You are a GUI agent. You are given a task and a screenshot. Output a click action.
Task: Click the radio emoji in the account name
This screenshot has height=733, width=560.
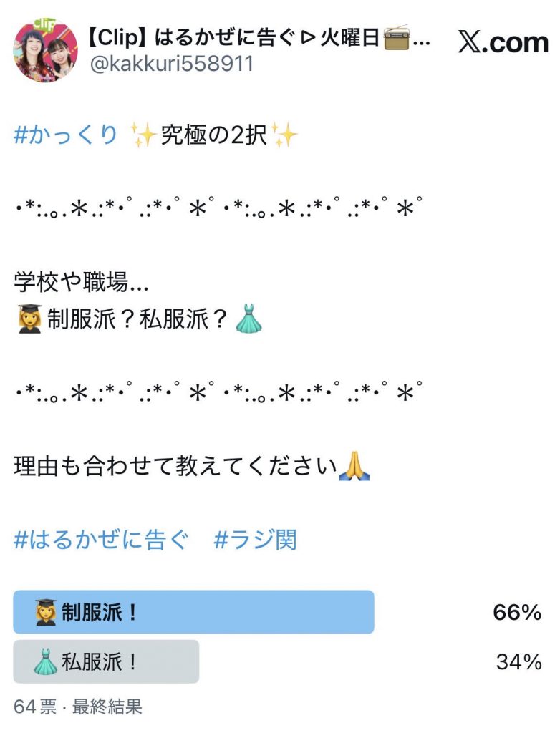397,38
